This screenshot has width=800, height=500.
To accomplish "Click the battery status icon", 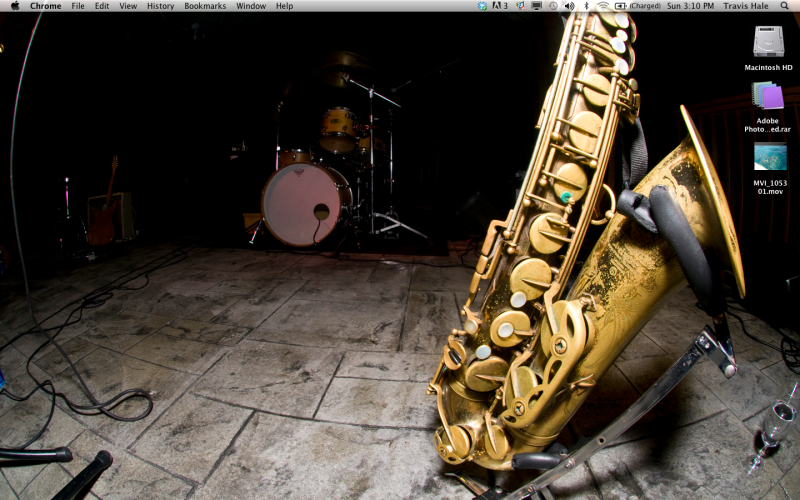I will [620, 6].
